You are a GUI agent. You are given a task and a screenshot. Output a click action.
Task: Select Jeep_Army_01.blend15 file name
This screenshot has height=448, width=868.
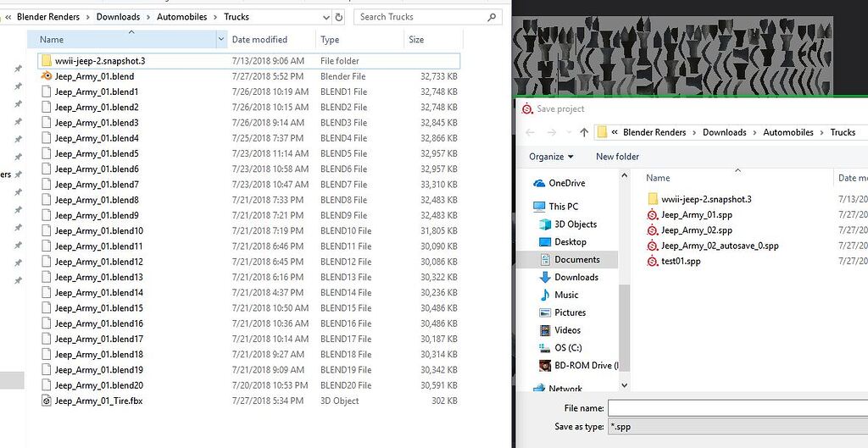click(99, 308)
